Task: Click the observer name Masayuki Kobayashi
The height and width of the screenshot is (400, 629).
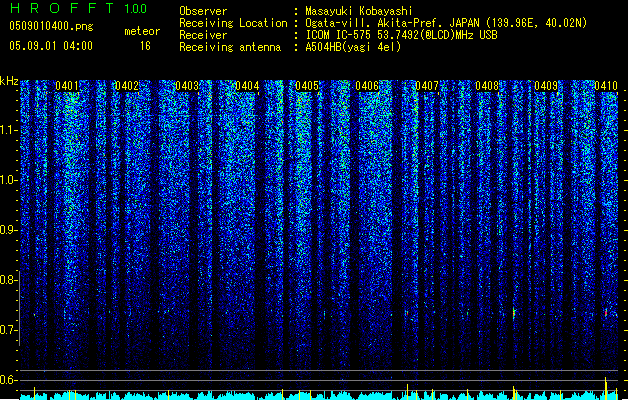Action: 359,11
